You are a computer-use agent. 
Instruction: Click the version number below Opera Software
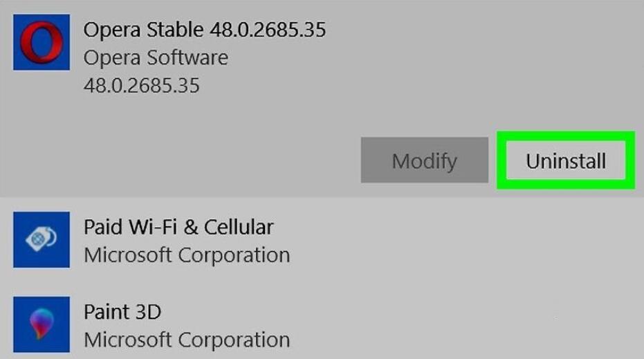(x=142, y=85)
